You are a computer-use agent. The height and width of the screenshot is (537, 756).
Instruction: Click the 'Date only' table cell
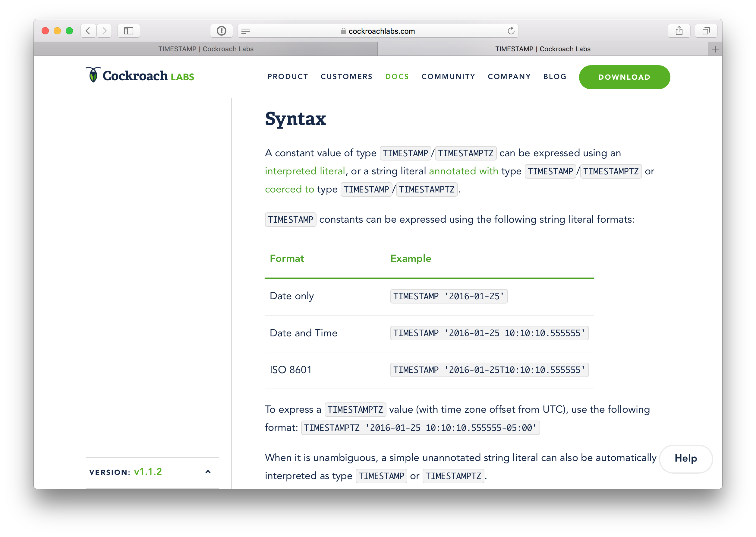point(292,296)
